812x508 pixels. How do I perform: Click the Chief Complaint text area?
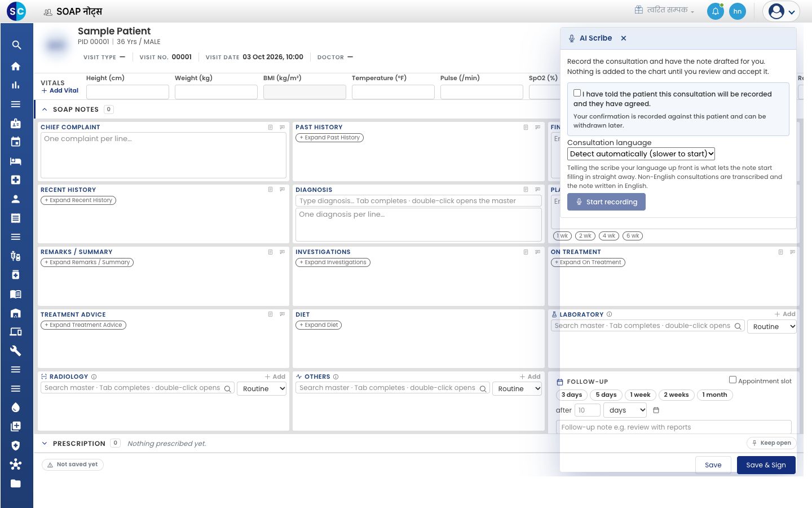pos(164,155)
